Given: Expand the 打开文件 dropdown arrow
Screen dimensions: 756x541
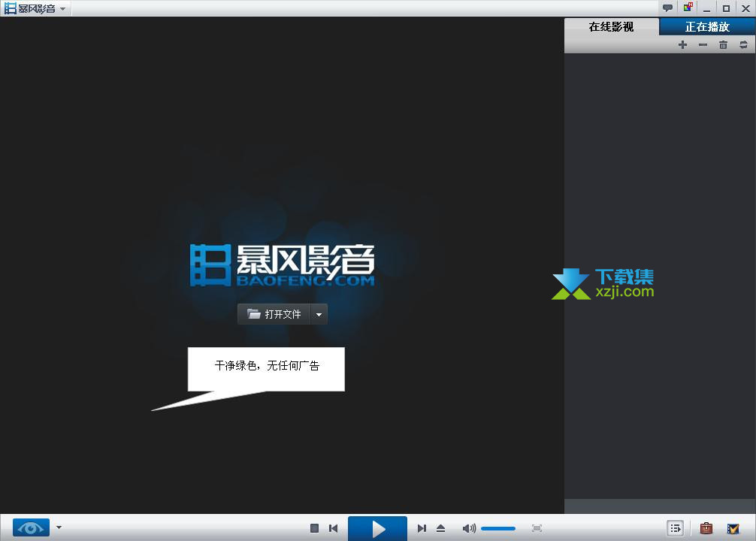Looking at the screenshot, I should point(319,314).
